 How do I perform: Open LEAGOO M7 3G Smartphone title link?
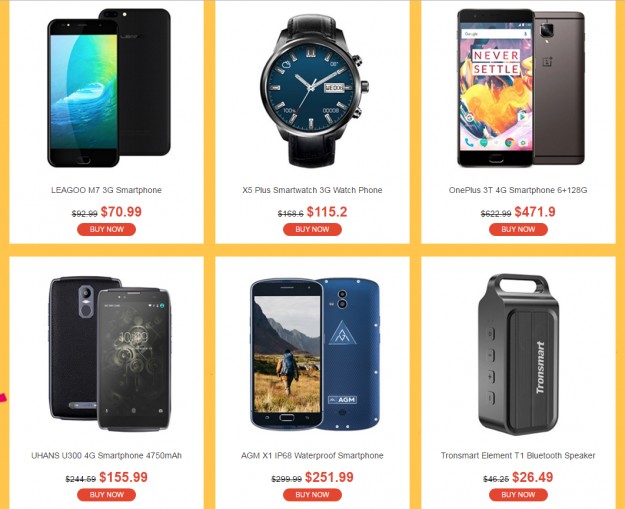(x=106, y=190)
